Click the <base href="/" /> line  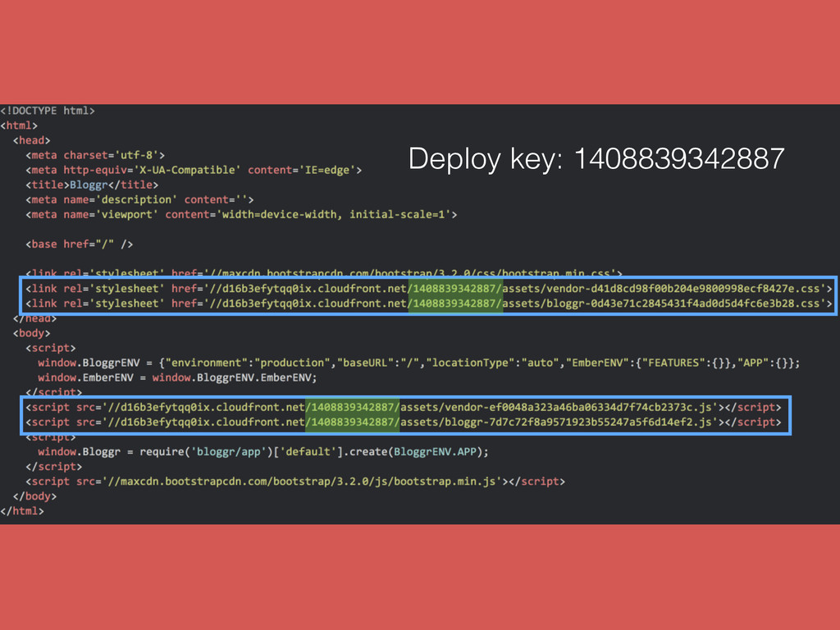pyautogui.click(x=80, y=244)
